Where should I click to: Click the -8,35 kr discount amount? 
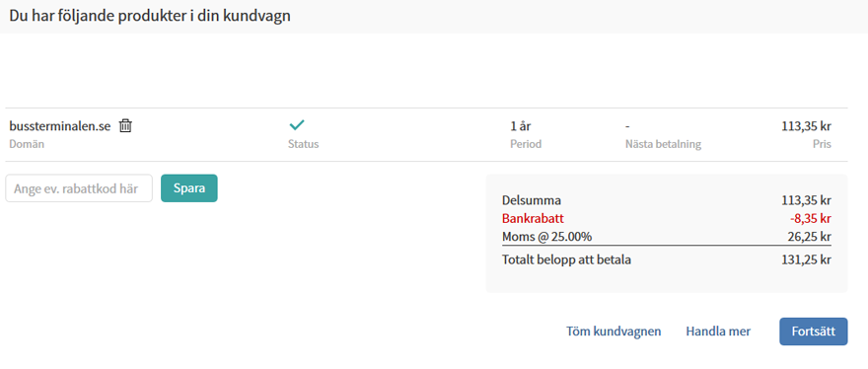811,218
